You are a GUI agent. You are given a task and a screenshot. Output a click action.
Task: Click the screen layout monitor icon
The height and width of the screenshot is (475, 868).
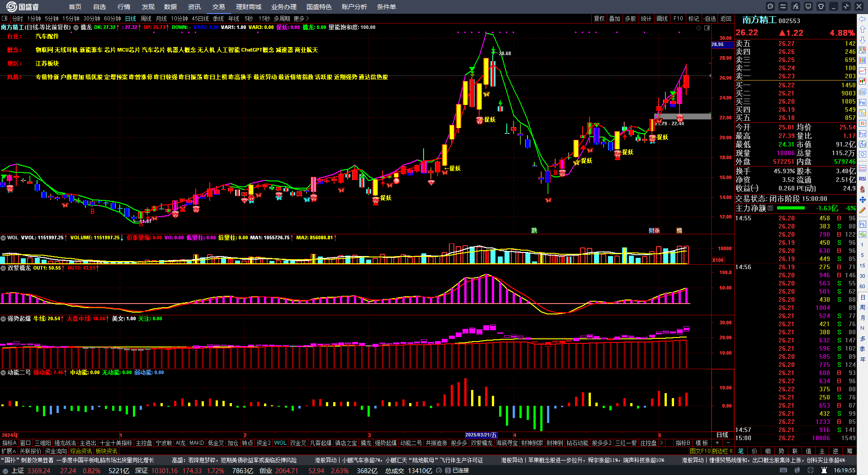pos(808,6)
